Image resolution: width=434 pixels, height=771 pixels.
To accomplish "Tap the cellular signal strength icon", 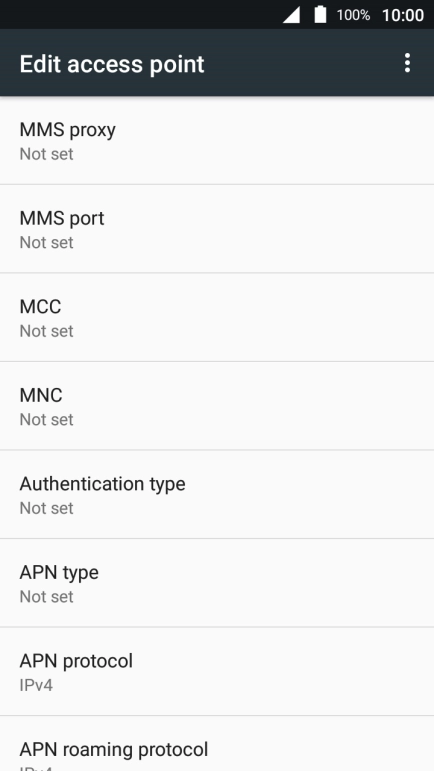I will pos(291,15).
